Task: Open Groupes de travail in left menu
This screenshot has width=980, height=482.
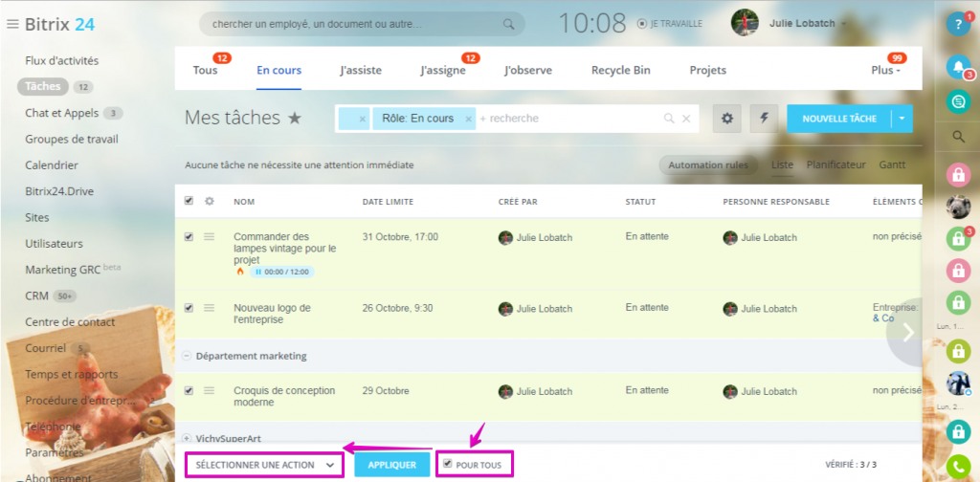Action: tap(72, 140)
